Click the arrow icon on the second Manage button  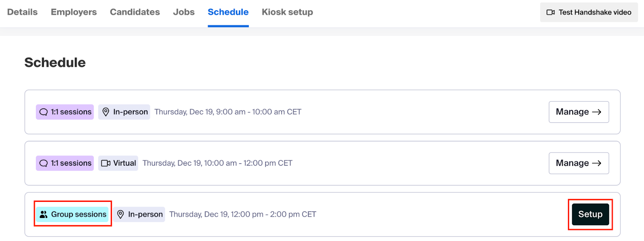point(597,163)
